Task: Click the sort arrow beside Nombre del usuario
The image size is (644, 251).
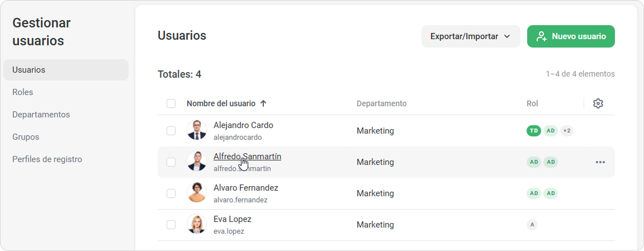Action: pyautogui.click(x=263, y=103)
